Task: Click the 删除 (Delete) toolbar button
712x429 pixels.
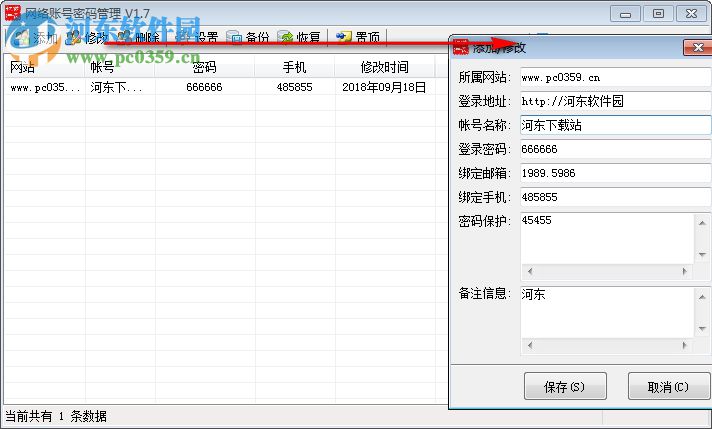Action: coord(138,38)
